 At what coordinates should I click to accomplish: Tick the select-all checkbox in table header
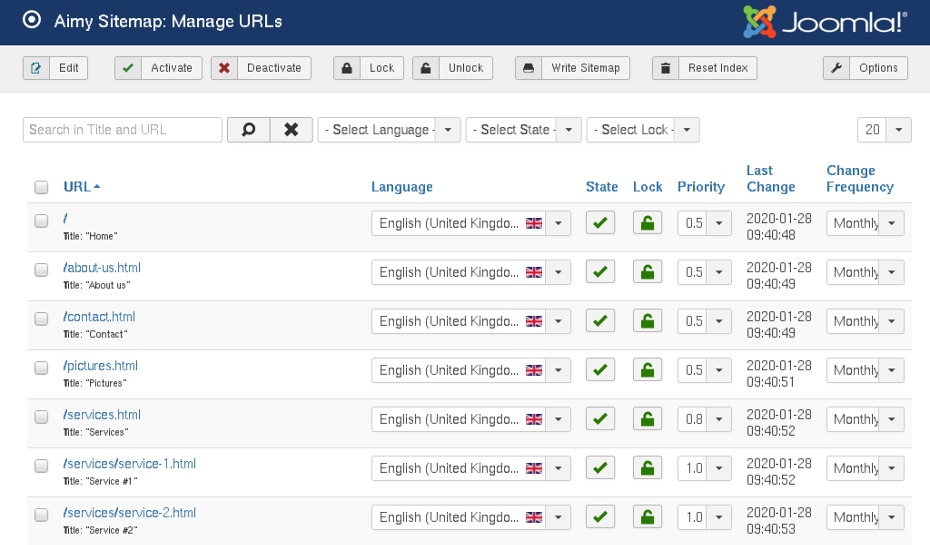(x=41, y=187)
